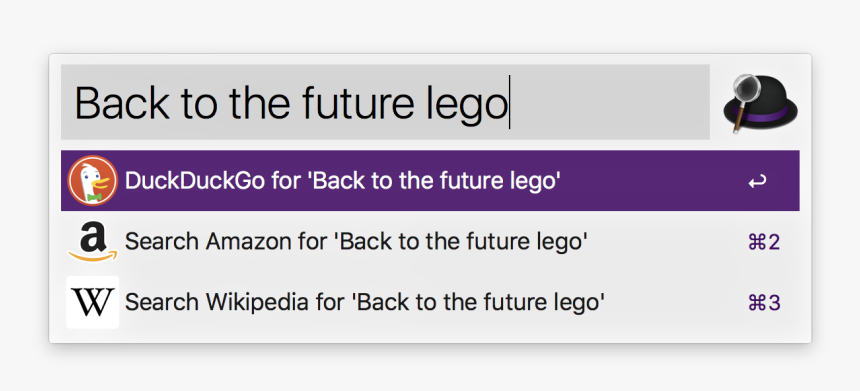Place cursor on word 'Back' in query
860x391 pixels.
(122, 103)
